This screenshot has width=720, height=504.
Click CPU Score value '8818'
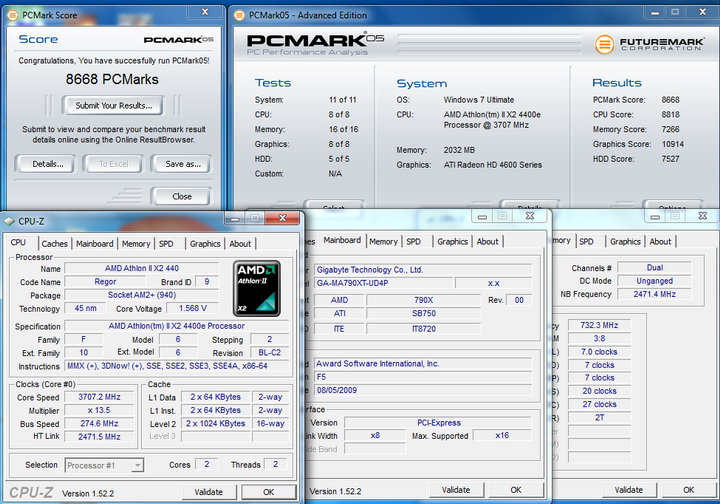pyautogui.click(x=670, y=114)
